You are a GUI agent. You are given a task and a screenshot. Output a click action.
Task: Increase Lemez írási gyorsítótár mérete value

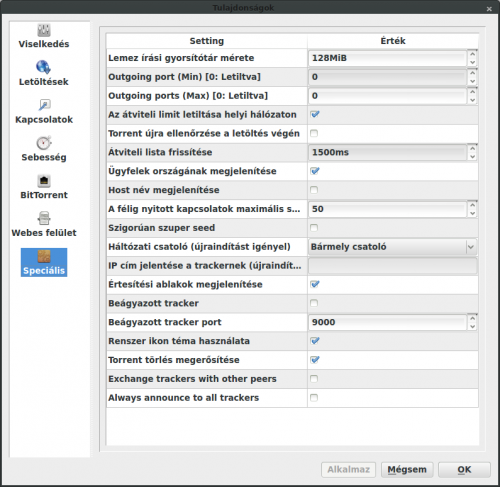472,54
